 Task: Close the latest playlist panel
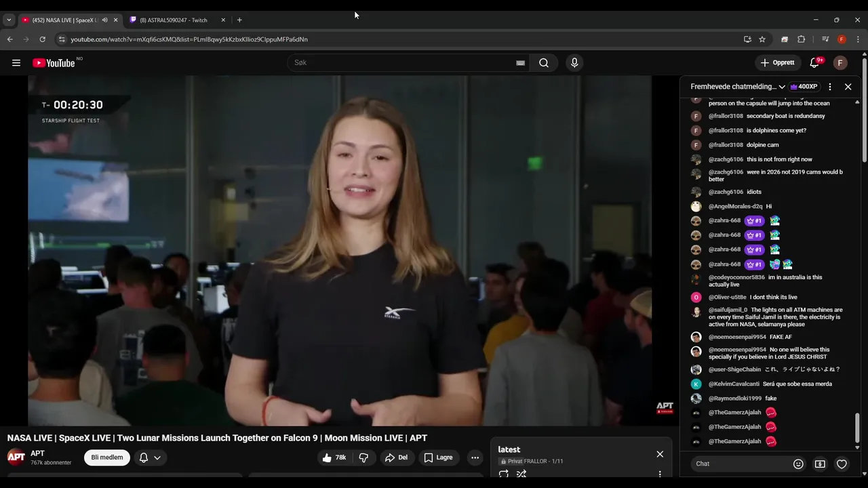point(660,454)
